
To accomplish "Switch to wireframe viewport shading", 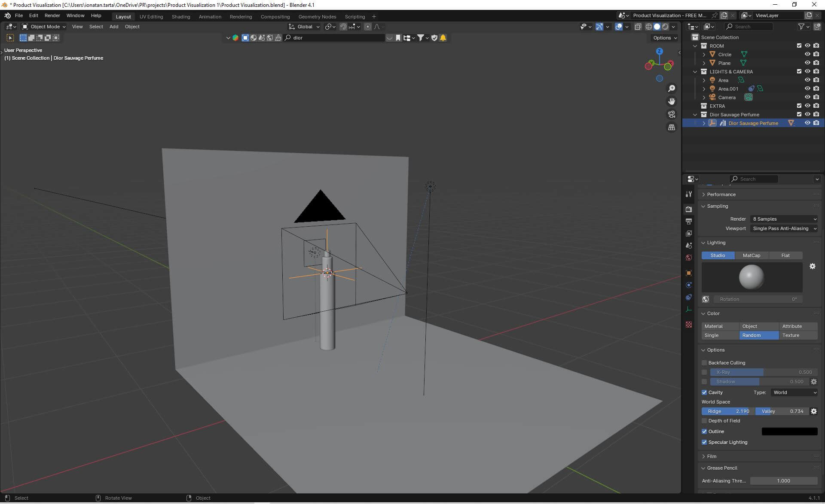I will click(x=649, y=27).
